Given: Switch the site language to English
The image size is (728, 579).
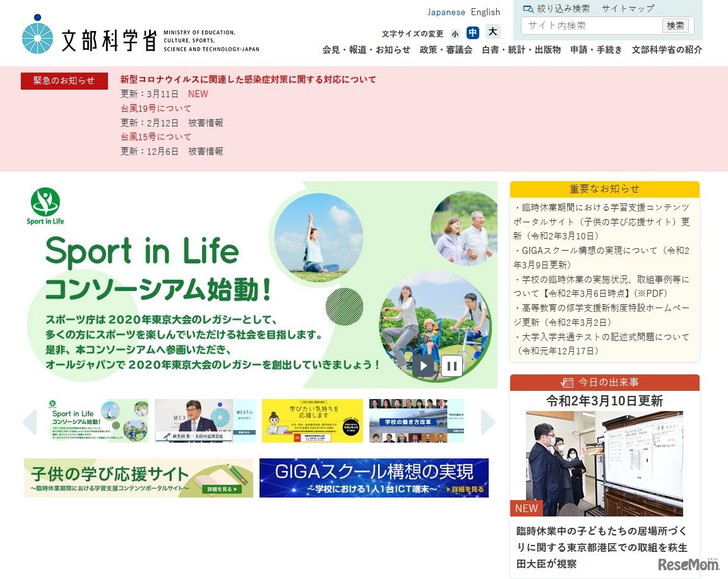Looking at the screenshot, I should [485, 12].
